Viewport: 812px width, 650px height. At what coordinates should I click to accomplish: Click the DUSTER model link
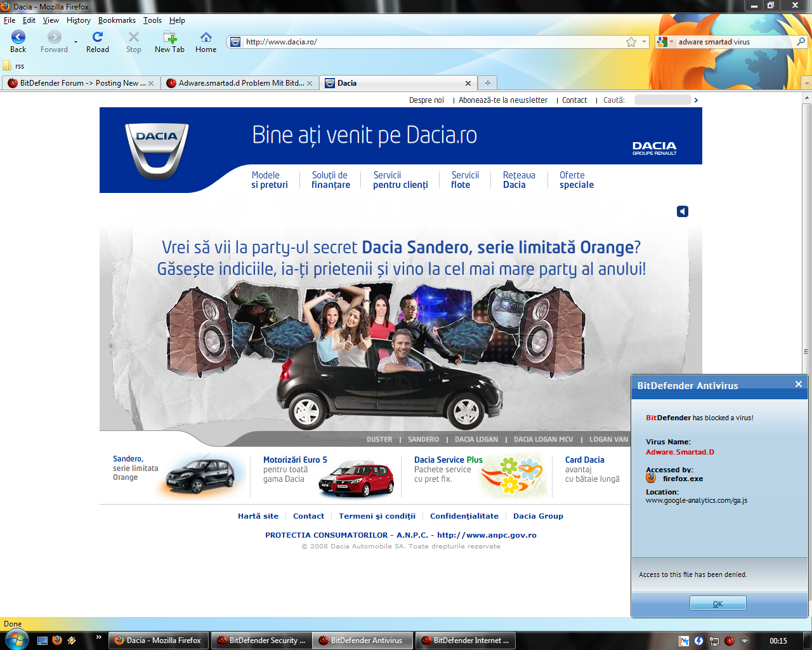click(379, 439)
